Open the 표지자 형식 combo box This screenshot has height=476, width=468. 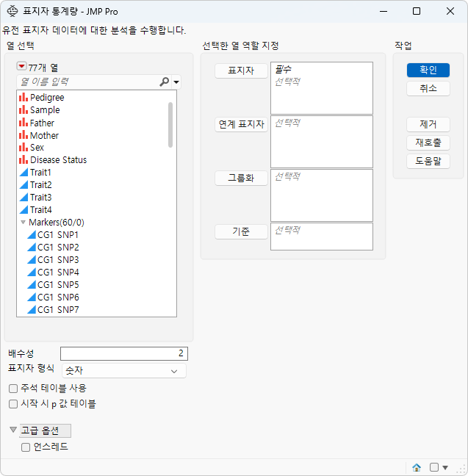(x=124, y=371)
